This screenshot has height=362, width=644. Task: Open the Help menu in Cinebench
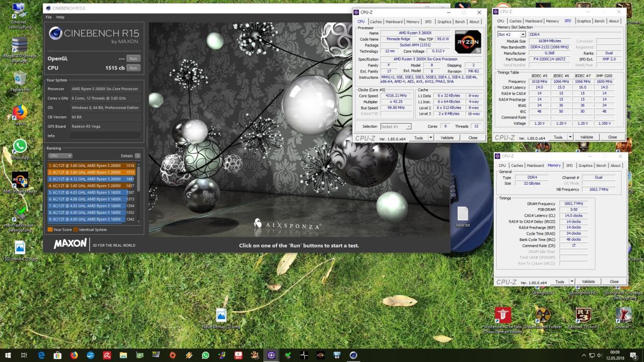pos(60,17)
